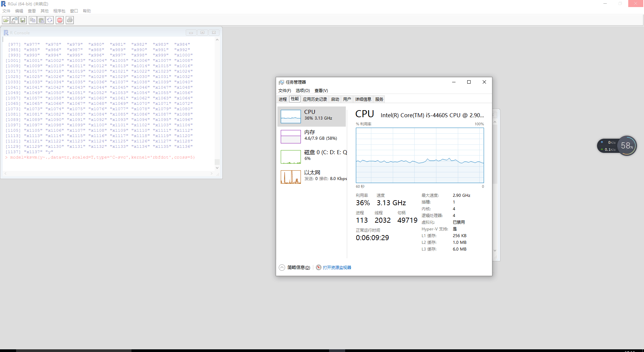This screenshot has width=644, height=352.
Task: Click the CPU utilization graph in Task Manager
Action: 420,155
